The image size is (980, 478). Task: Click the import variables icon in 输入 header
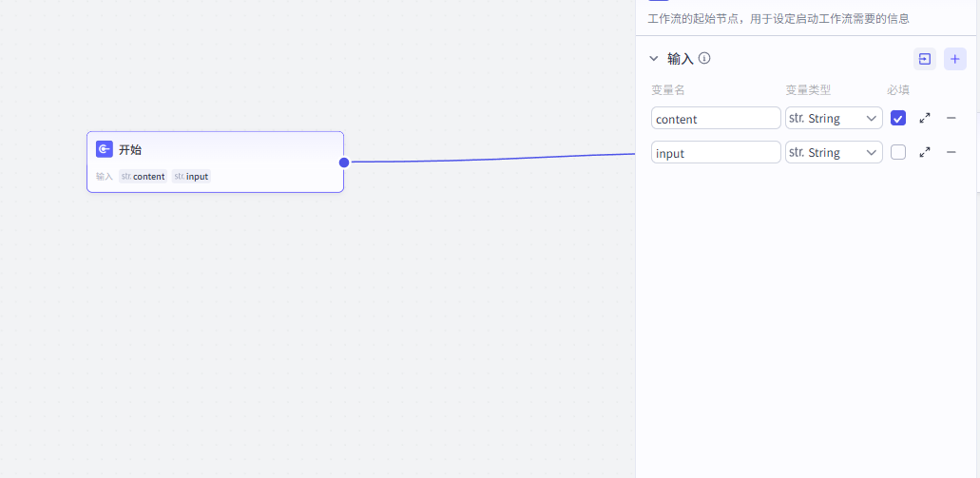924,59
